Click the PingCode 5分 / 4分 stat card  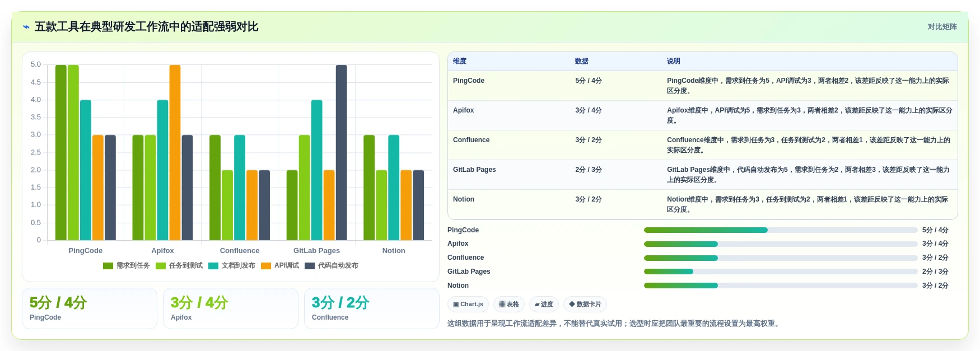tap(90, 308)
